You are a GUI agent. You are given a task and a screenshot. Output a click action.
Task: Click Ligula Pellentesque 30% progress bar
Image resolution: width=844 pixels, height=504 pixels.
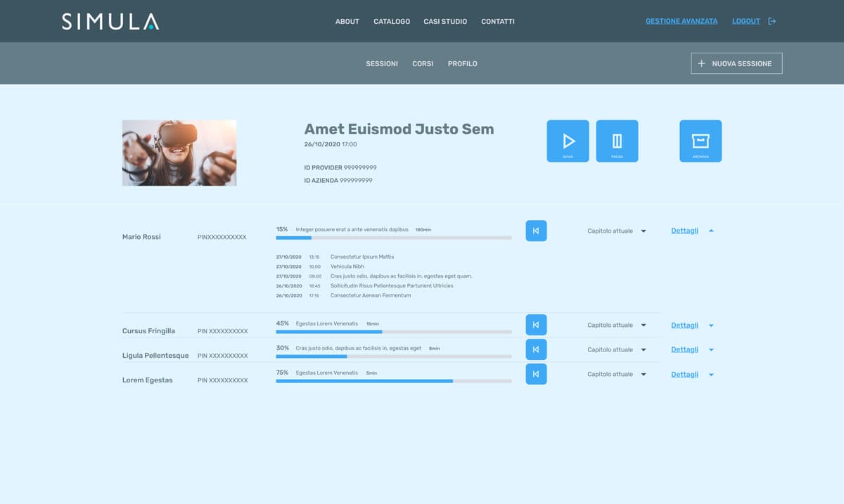394,356
